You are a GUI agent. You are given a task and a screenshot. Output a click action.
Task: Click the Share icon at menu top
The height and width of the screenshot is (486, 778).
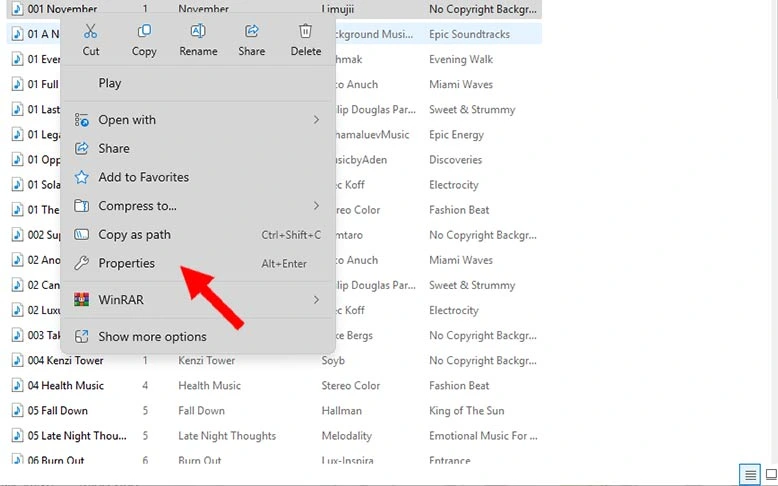pyautogui.click(x=252, y=32)
